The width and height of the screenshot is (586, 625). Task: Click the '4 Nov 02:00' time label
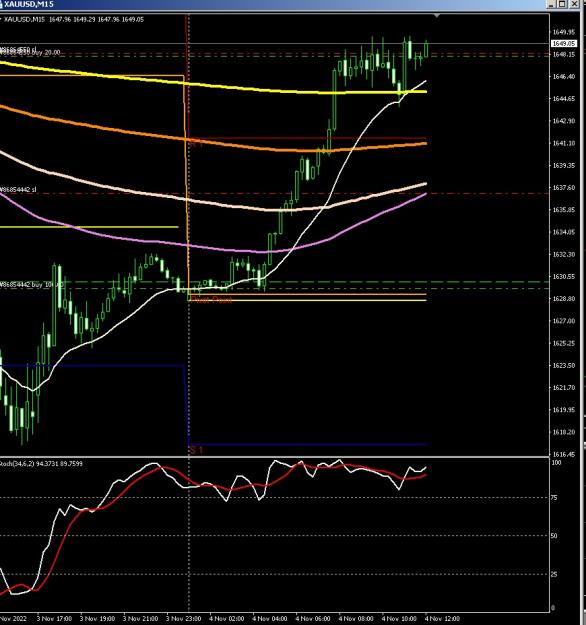(227, 619)
